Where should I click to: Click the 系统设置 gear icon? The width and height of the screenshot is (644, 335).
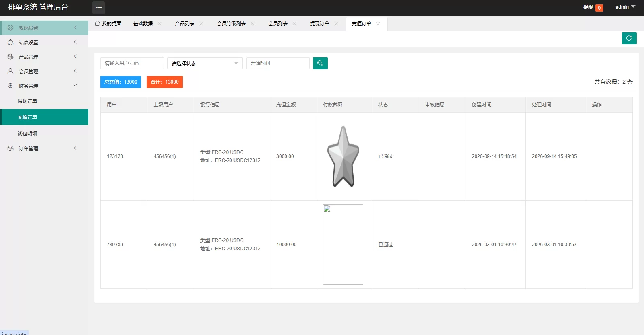pos(10,28)
